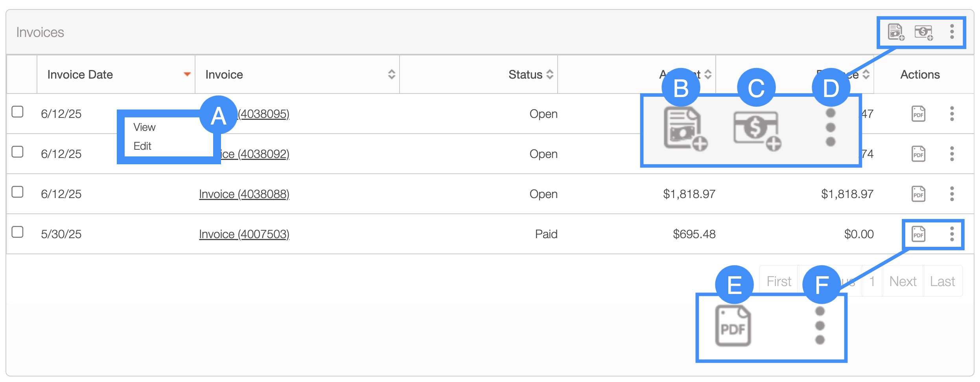Choose Edit from the context menu

coord(142,146)
